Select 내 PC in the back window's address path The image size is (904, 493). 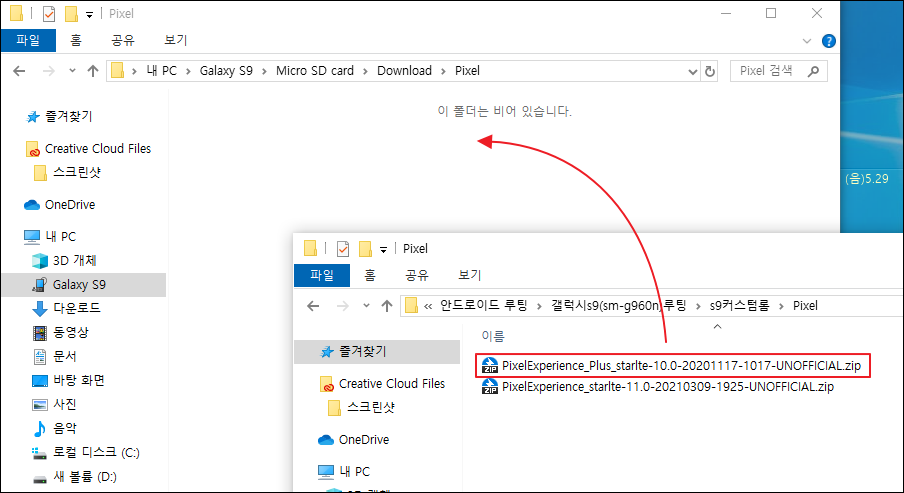[x=161, y=71]
